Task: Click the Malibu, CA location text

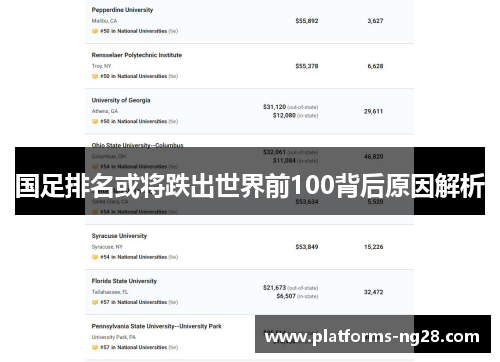Action: coord(104,21)
